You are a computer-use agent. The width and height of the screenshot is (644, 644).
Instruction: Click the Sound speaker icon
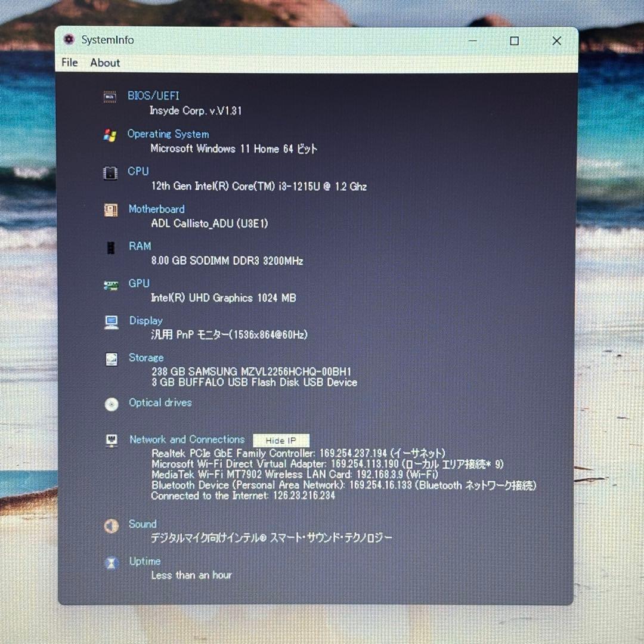click(111, 525)
